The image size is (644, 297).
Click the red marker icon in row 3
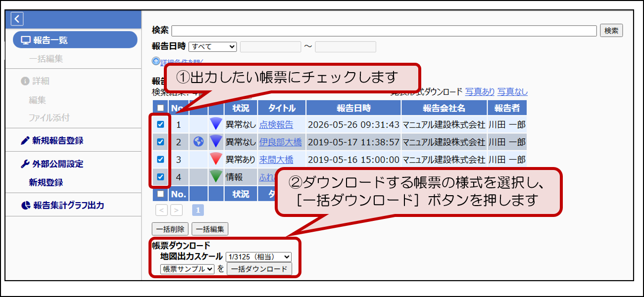pos(216,159)
